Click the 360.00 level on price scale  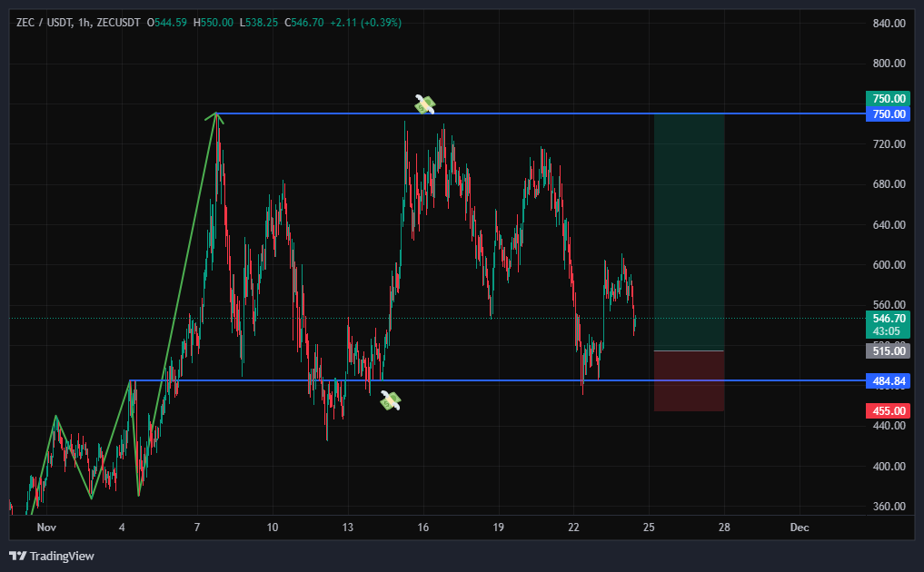(889, 507)
